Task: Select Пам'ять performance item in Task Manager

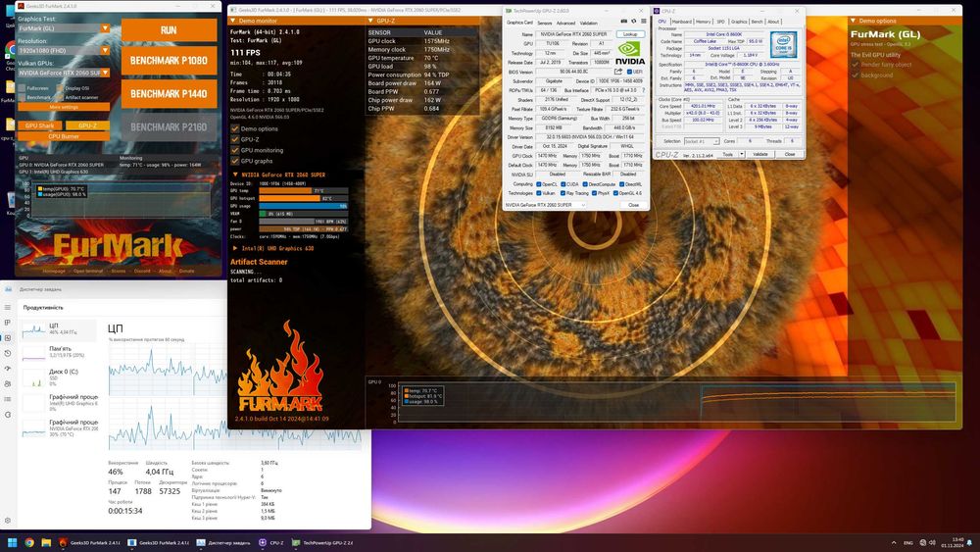Action: coord(58,352)
